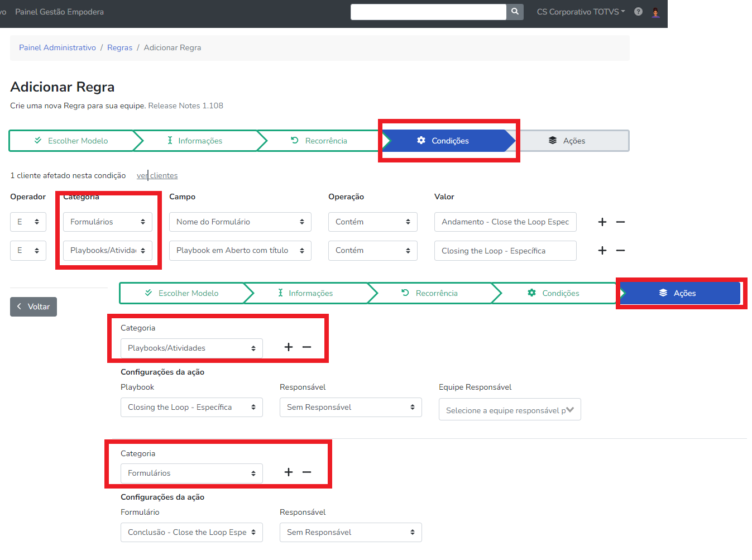Expand the Closing the Loop - Específica playbook dropdown
Viewport: 752px width, 560px height.
click(191, 408)
